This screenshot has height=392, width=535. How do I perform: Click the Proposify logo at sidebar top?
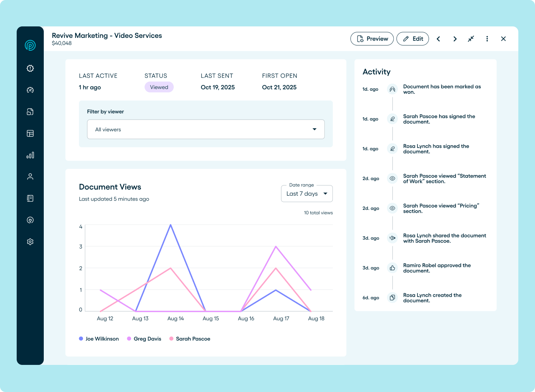(x=30, y=45)
